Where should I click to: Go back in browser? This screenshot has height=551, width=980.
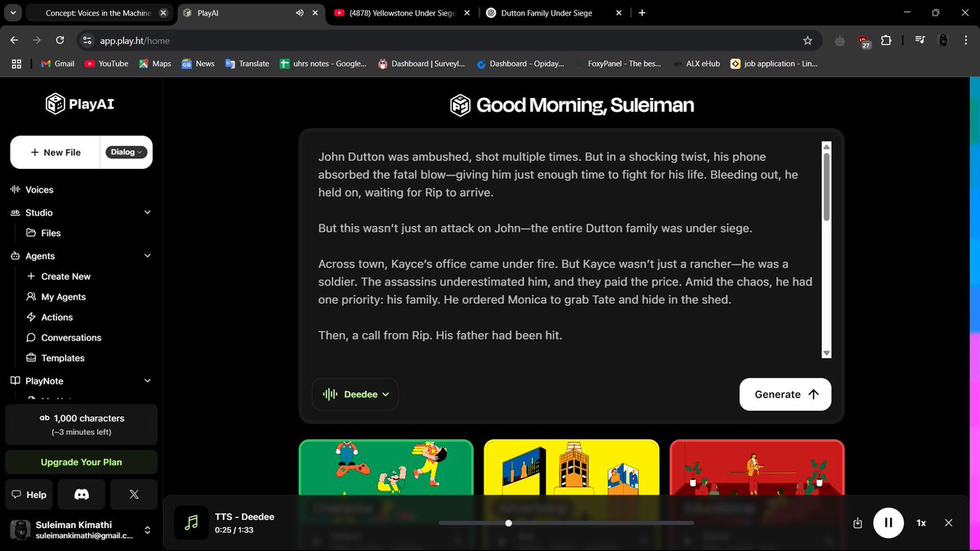click(14, 40)
